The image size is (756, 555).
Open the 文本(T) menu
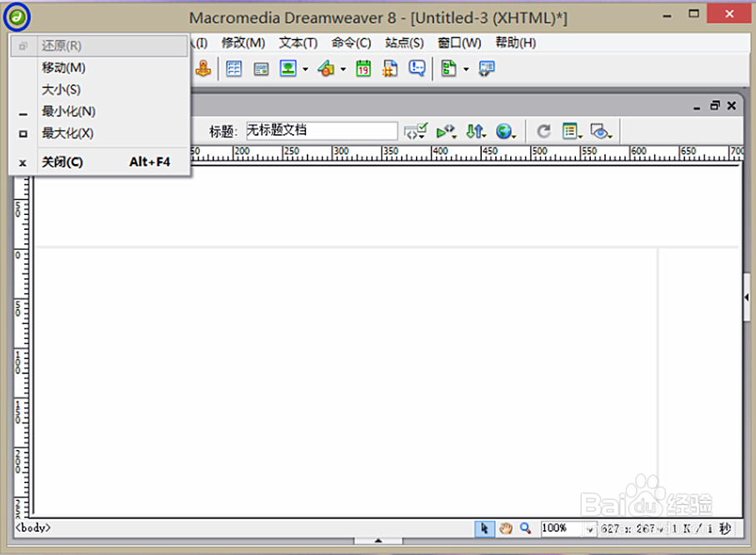298,42
